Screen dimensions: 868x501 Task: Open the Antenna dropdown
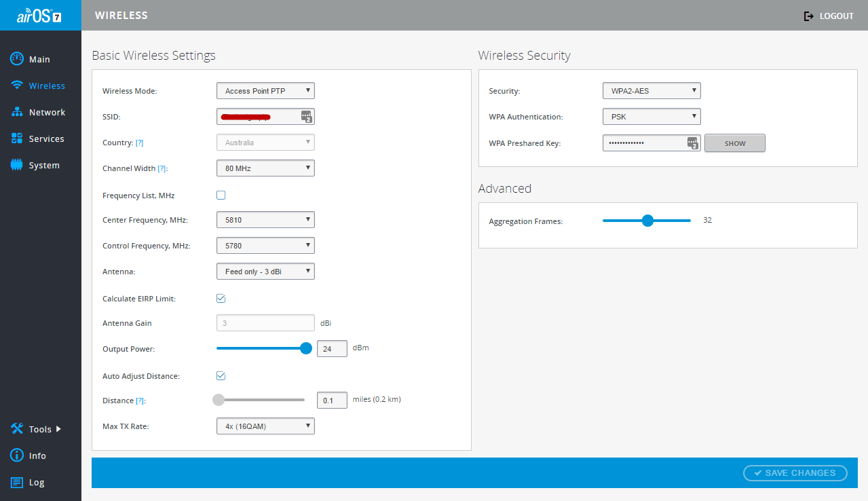(265, 272)
